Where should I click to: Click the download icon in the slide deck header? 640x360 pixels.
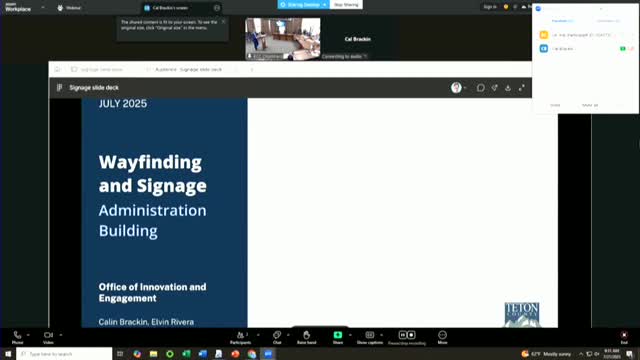[x=508, y=88]
